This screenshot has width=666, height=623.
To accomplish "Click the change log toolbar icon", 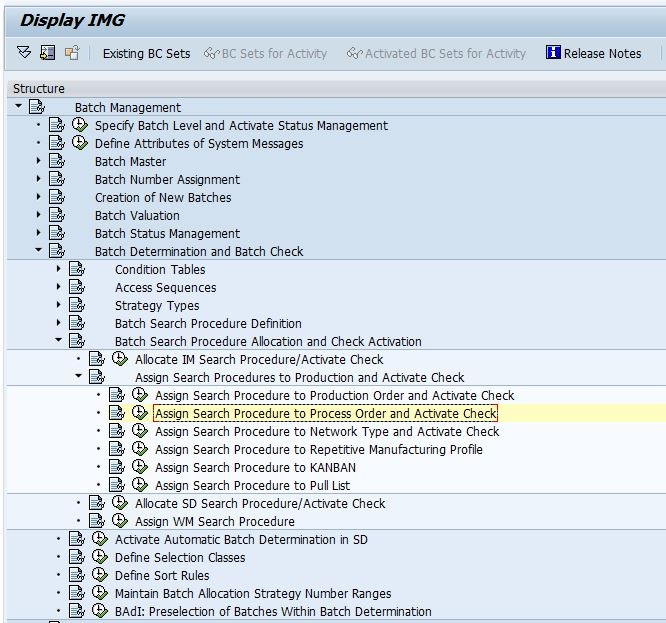I will pyautogui.click(x=72, y=53).
